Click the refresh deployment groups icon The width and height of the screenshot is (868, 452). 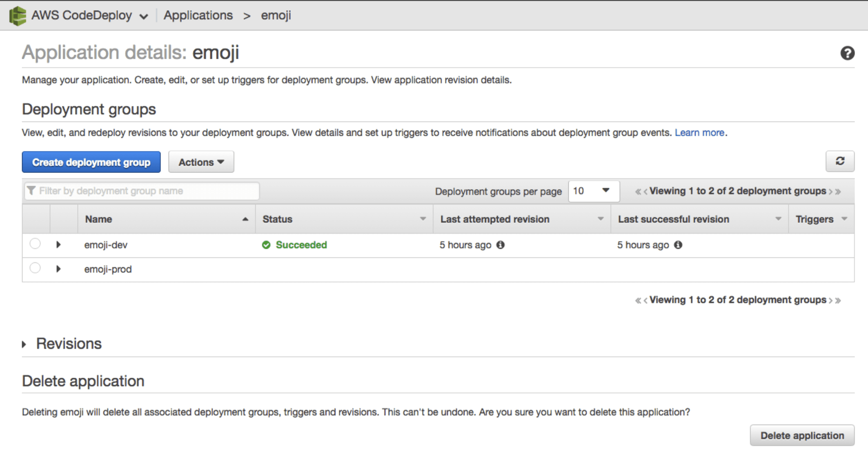(x=840, y=161)
